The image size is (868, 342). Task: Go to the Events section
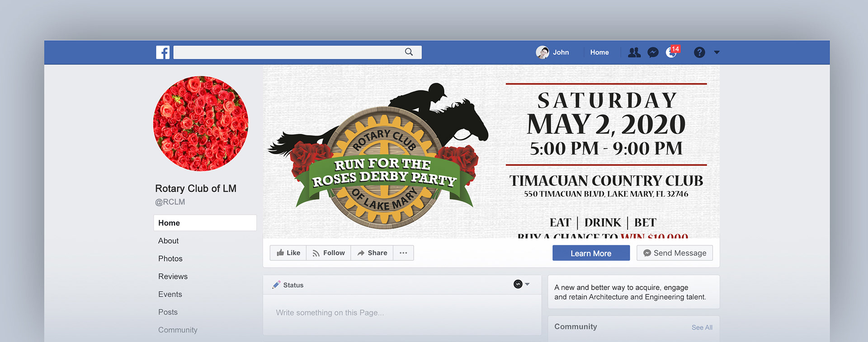click(x=170, y=294)
